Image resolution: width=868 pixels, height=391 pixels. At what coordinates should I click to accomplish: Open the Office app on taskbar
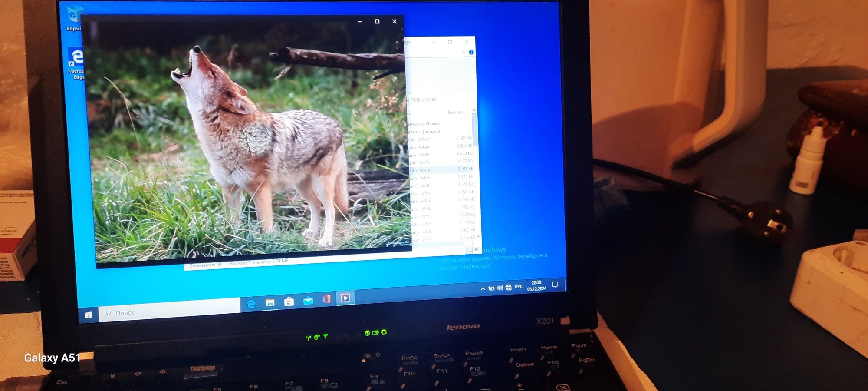[x=327, y=299]
